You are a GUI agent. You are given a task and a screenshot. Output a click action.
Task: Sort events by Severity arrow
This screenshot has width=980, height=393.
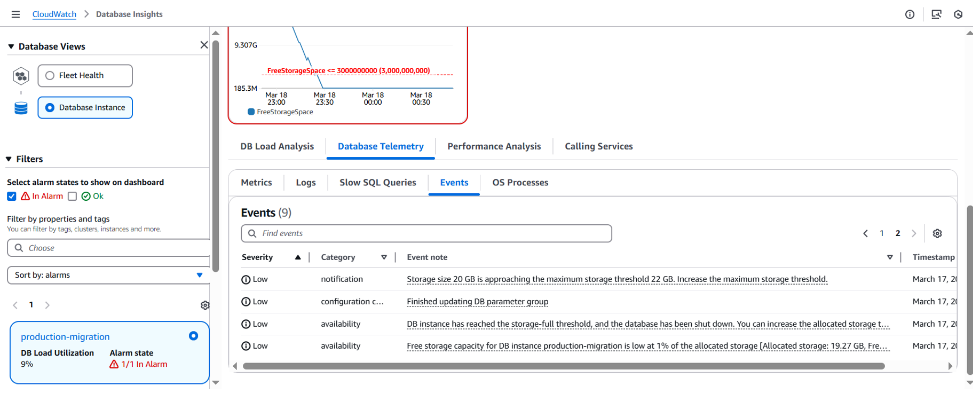[x=298, y=257]
